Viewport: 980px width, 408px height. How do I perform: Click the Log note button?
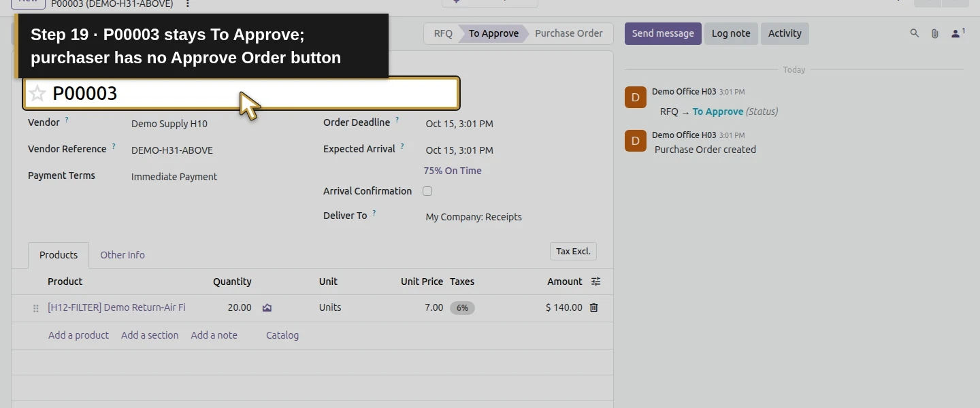pyautogui.click(x=731, y=33)
